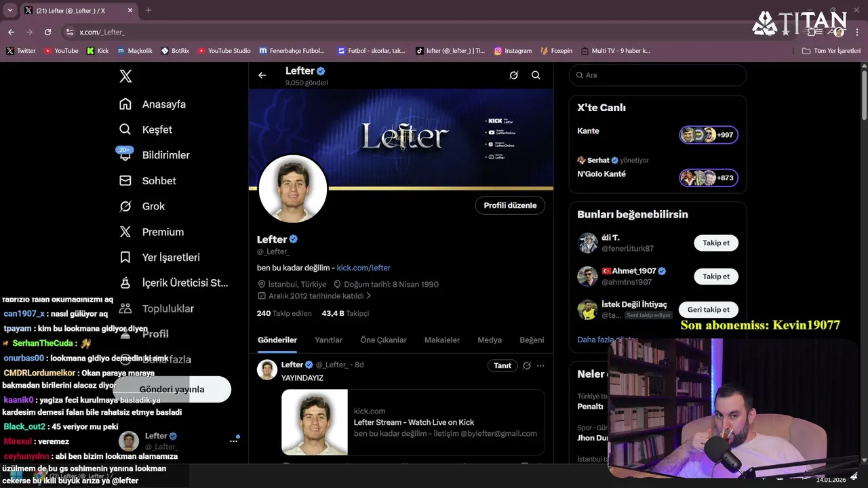Open the Futbol - skorlar bookmark
Image resolution: width=868 pixels, height=488 pixels.
coord(371,51)
